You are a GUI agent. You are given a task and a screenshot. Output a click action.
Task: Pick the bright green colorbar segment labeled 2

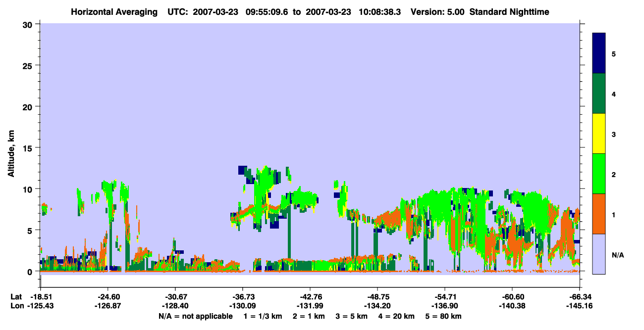click(x=599, y=174)
